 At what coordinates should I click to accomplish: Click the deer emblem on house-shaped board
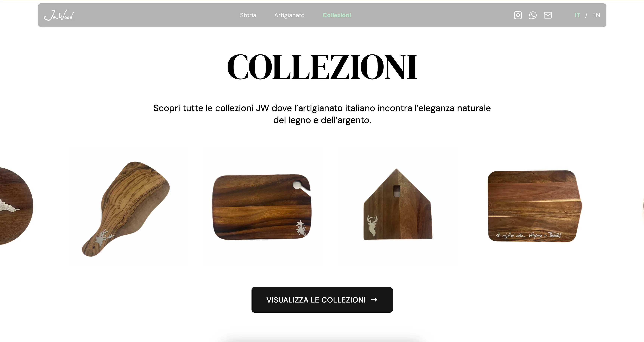pos(372,225)
